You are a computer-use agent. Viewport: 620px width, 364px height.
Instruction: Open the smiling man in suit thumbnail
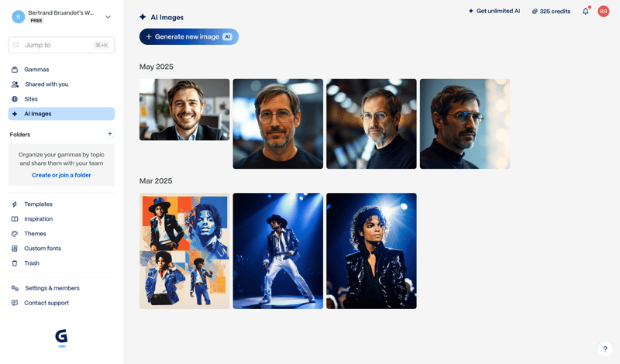184,109
